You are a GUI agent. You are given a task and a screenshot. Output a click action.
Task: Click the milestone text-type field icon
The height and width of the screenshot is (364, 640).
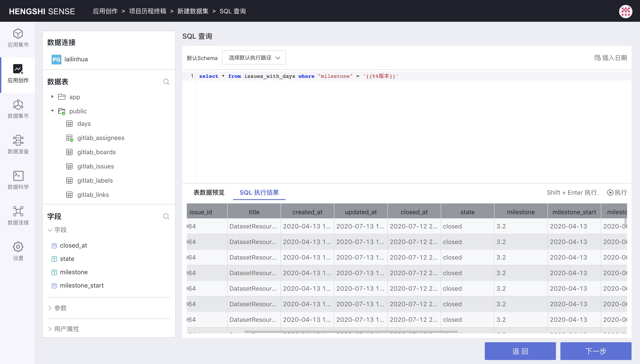point(54,272)
